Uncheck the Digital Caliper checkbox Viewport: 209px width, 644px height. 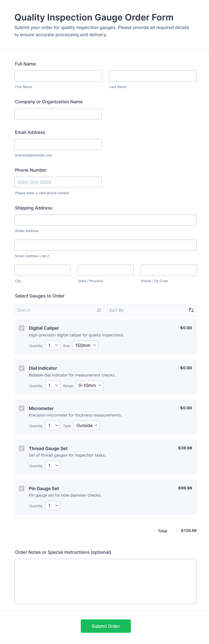click(x=22, y=328)
